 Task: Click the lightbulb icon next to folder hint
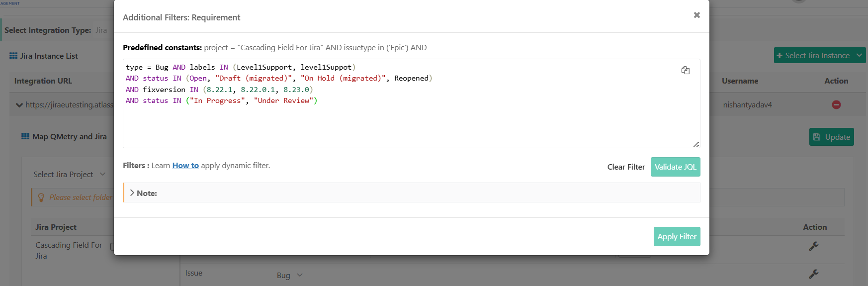pos(41,197)
